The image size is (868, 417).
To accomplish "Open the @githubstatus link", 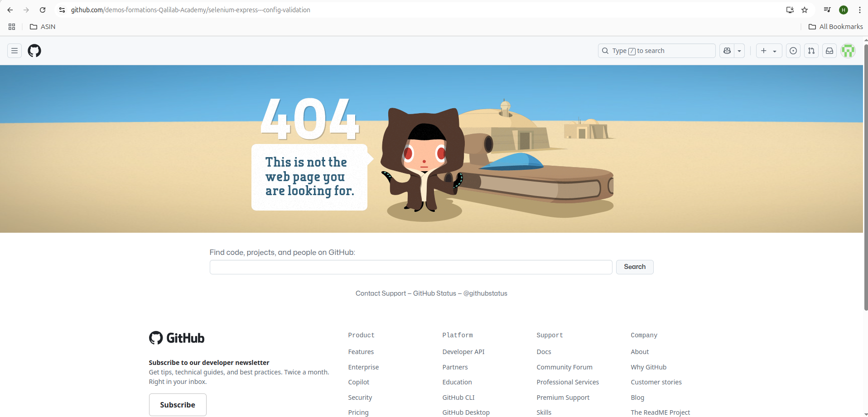I will [485, 293].
